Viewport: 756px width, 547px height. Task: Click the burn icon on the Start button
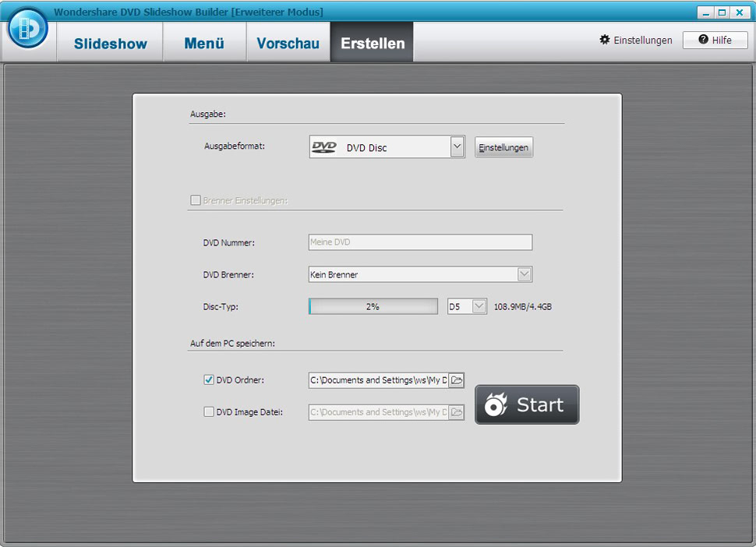pos(496,404)
